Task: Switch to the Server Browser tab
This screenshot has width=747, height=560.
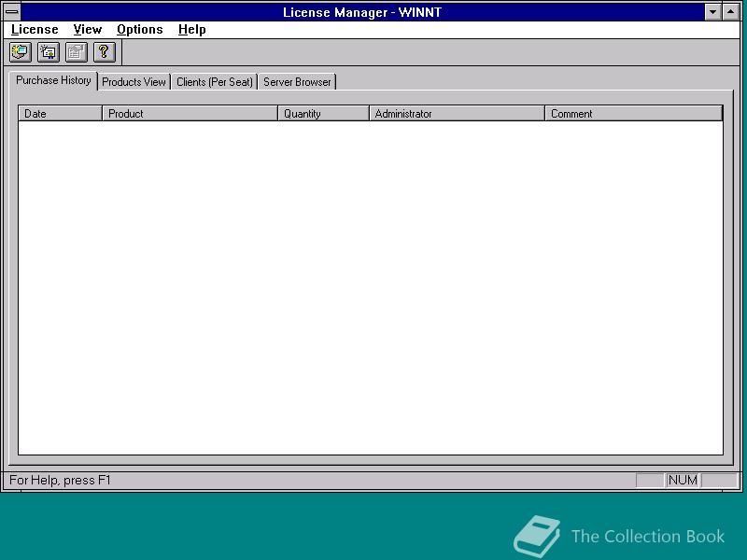Action: click(x=297, y=82)
